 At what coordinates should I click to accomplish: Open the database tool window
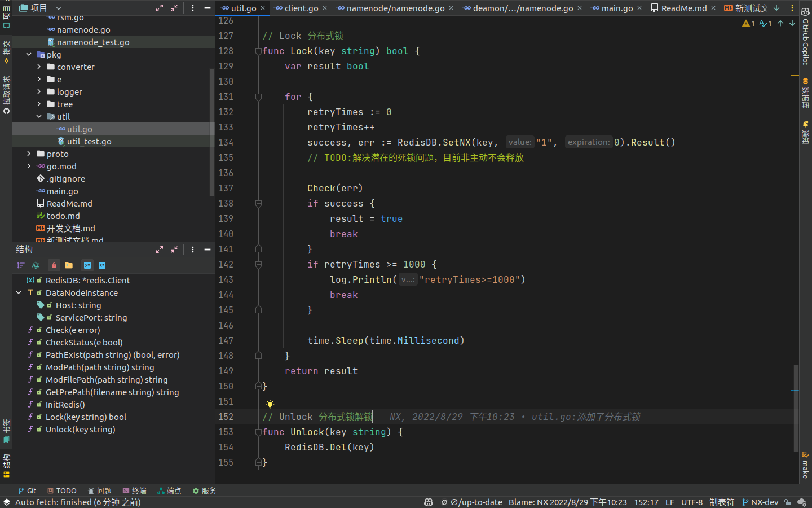pyautogui.click(x=805, y=93)
